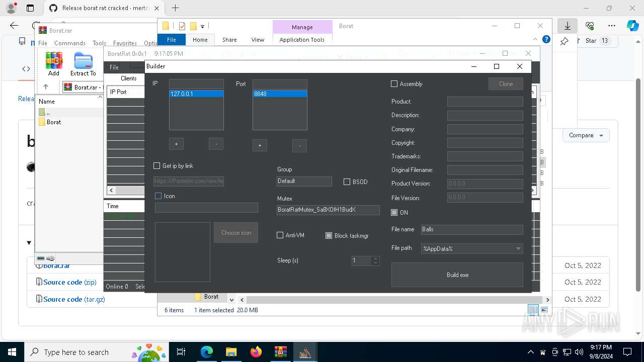
Task: Open Edge Settings and more ellipsis
Action: (x=611, y=26)
